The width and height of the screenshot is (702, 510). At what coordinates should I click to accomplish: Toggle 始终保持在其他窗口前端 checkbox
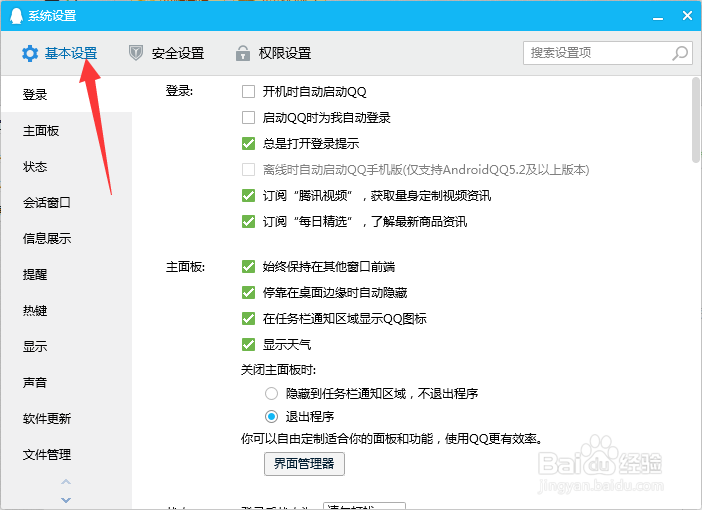[x=248, y=267]
